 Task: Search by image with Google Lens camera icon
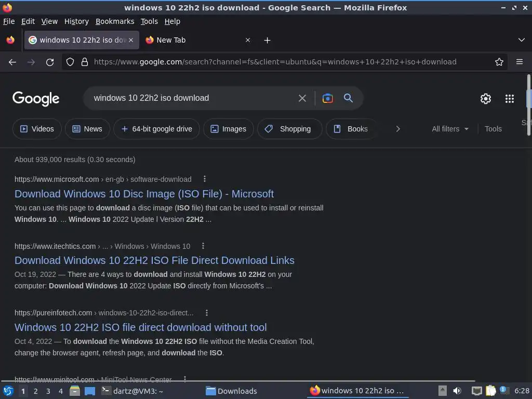327,98
